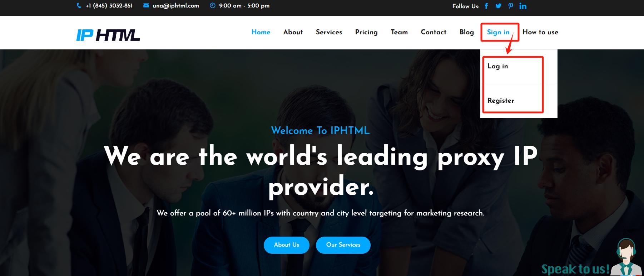Screen dimensions: 644x276
Task: Click the Pinterest icon
Action: coord(511,6)
